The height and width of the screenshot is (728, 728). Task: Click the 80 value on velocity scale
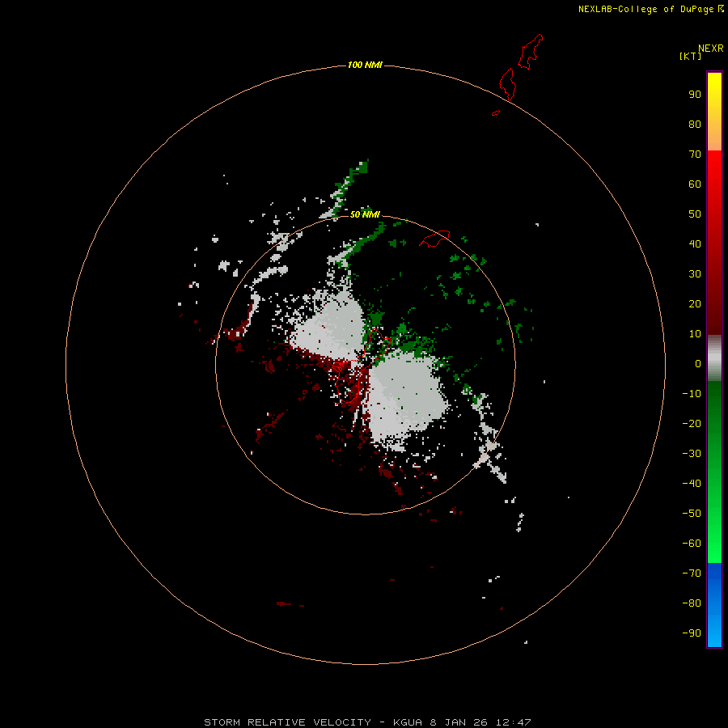(695, 124)
